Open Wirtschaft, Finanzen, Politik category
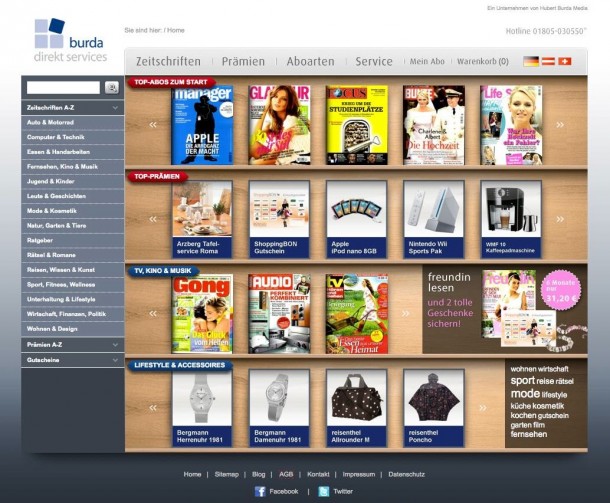Image resolution: width=610 pixels, height=503 pixels. click(73, 314)
